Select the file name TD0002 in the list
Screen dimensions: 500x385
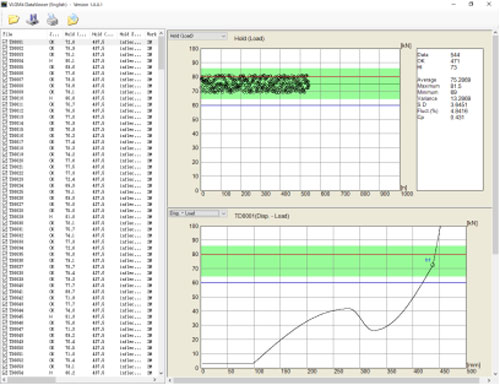(x=16, y=48)
